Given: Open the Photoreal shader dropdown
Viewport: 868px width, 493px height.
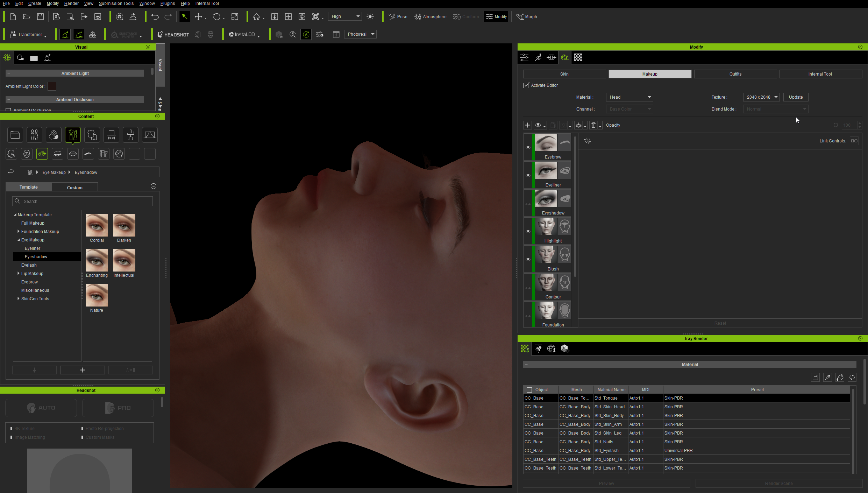Looking at the screenshot, I should [x=360, y=34].
